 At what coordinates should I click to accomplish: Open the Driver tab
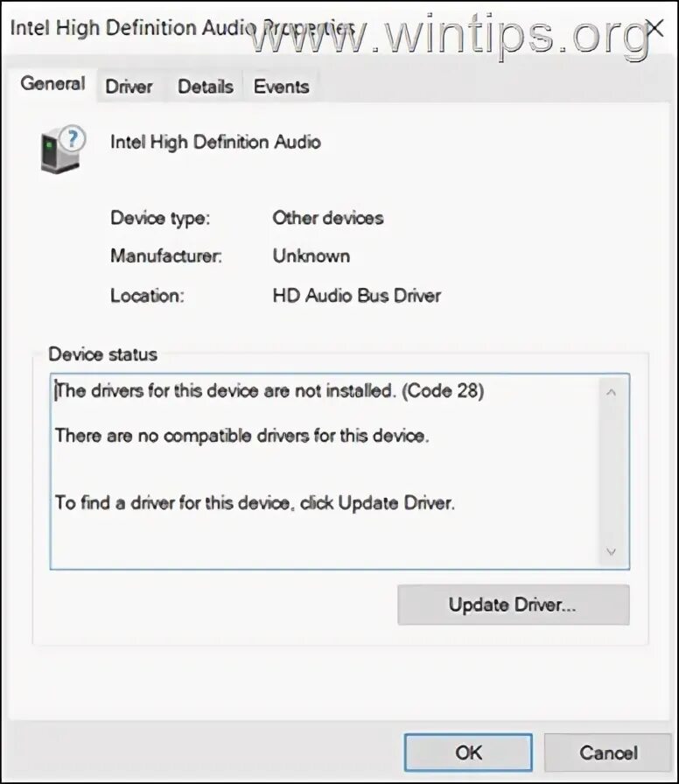click(x=129, y=87)
